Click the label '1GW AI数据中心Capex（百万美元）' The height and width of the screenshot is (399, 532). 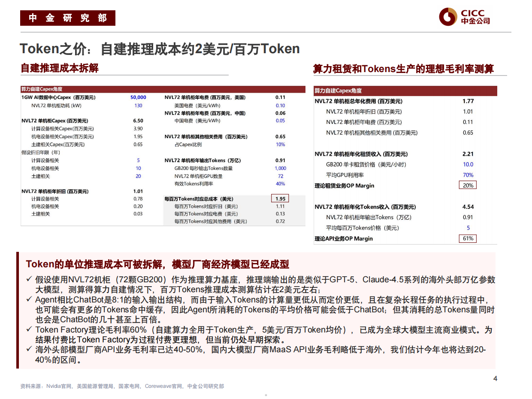[x=58, y=97]
